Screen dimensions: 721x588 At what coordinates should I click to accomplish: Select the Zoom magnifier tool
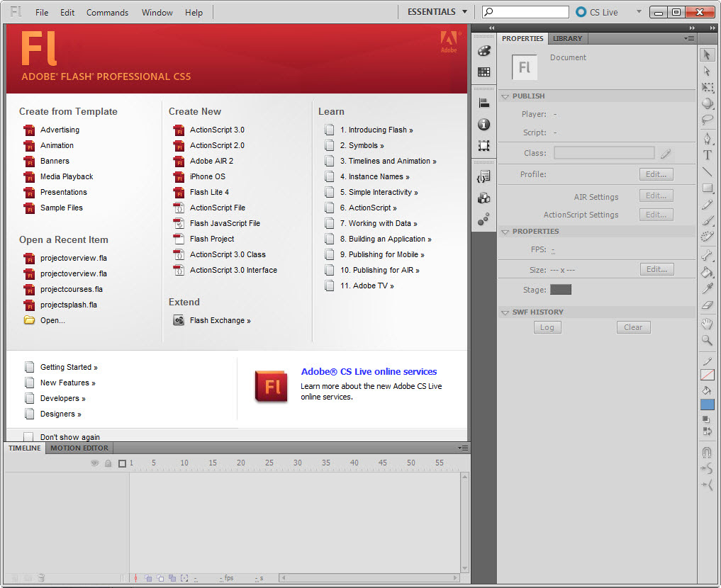click(708, 340)
